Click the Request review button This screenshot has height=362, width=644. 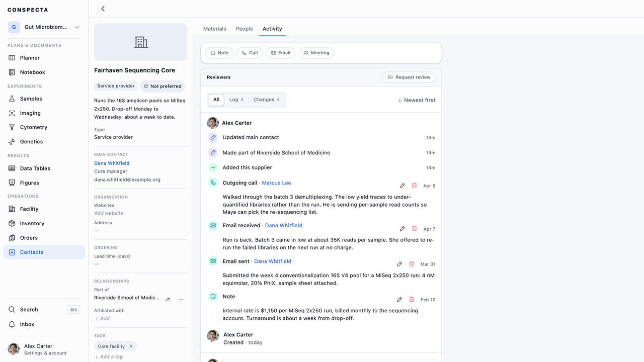pos(409,77)
